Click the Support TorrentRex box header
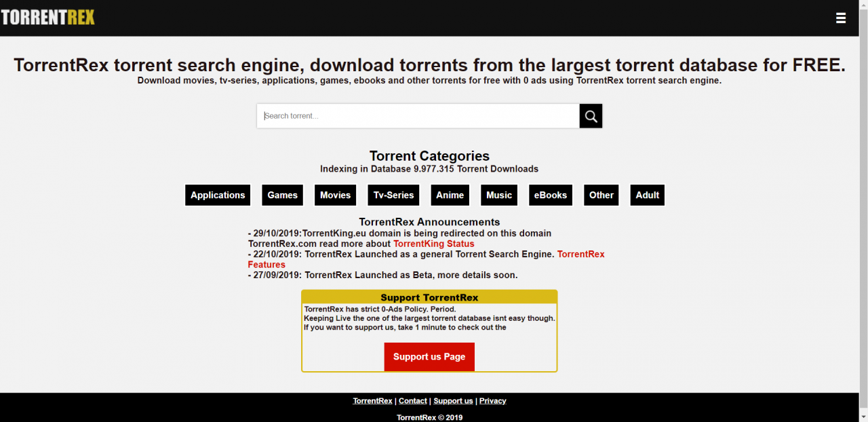The image size is (868, 422). tap(429, 297)
